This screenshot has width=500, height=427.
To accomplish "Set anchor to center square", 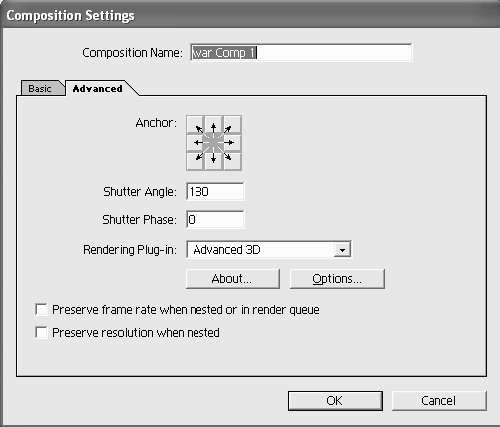I will coord(214,143).
